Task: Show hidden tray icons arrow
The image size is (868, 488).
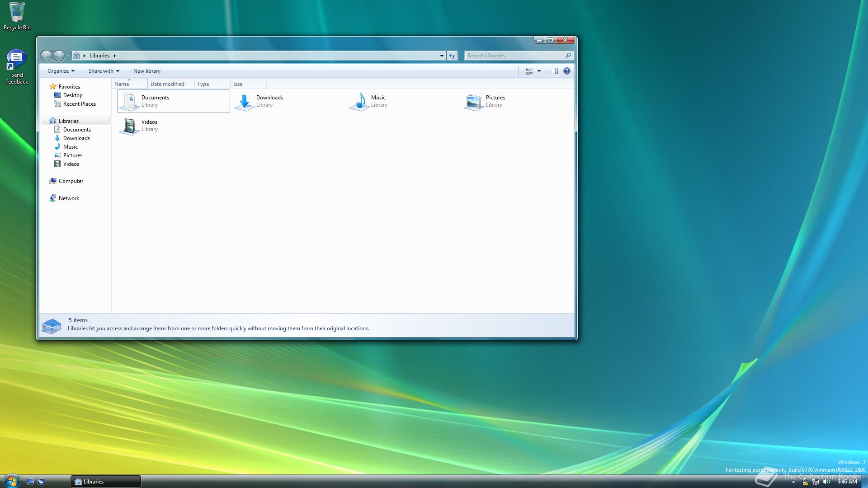Action: point(793,482)
